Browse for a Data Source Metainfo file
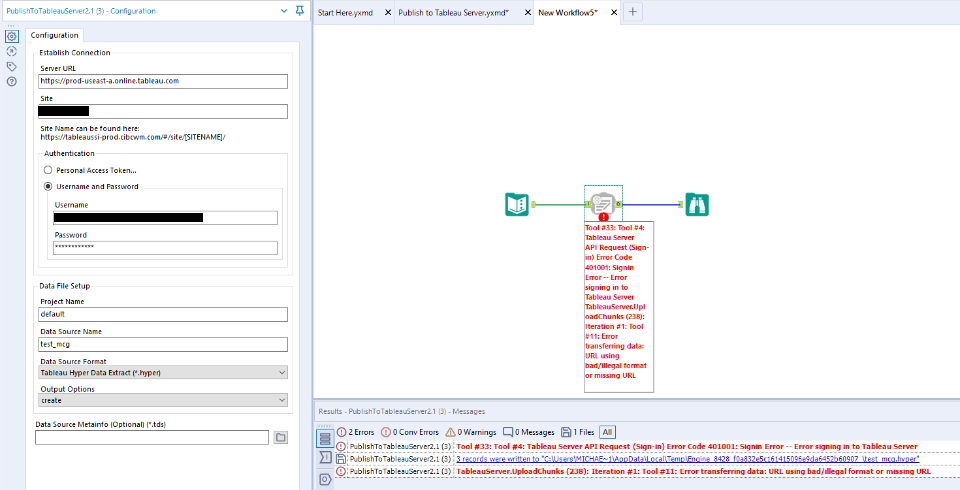Image resolution: width=960 pixels, height=490 pixels. point(280,437)
